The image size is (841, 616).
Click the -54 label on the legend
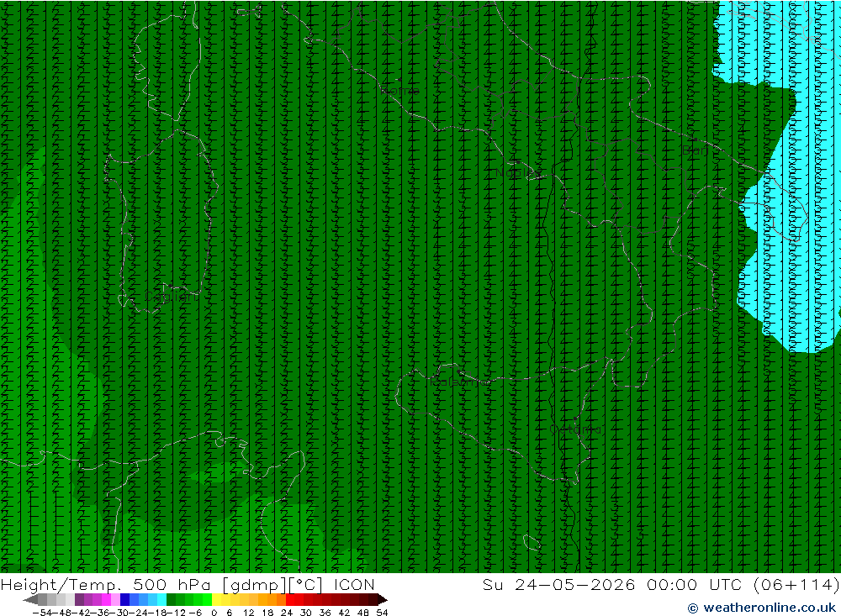point(40,612)
